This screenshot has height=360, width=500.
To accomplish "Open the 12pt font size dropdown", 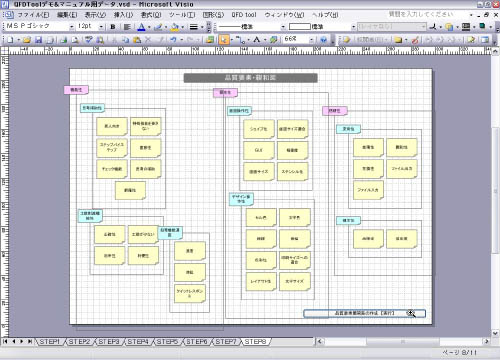I will tap(101, 27).
